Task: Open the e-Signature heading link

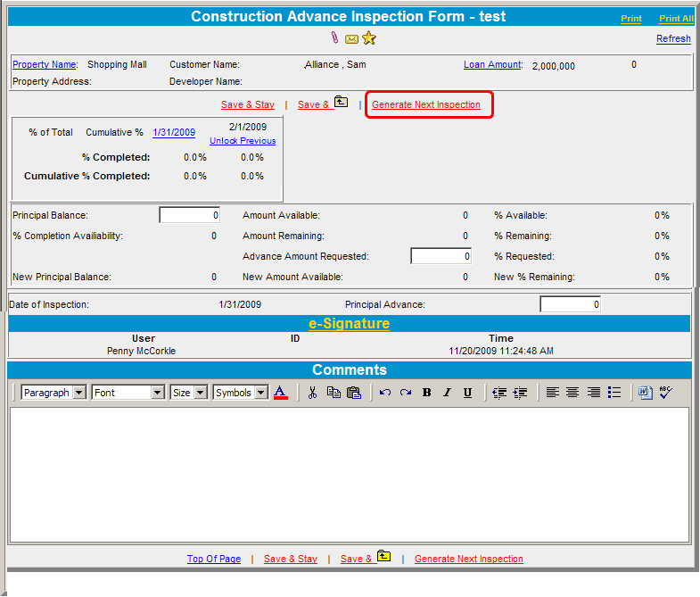Action: coord(349,323)
